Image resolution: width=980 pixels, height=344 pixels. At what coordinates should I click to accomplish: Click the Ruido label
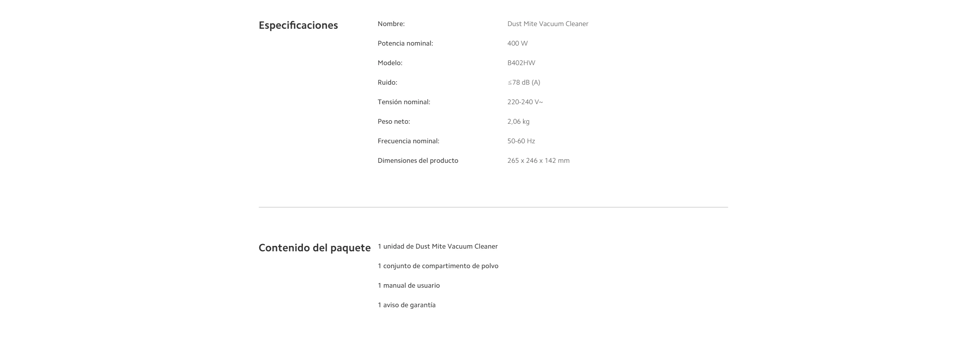click(387, 82)
